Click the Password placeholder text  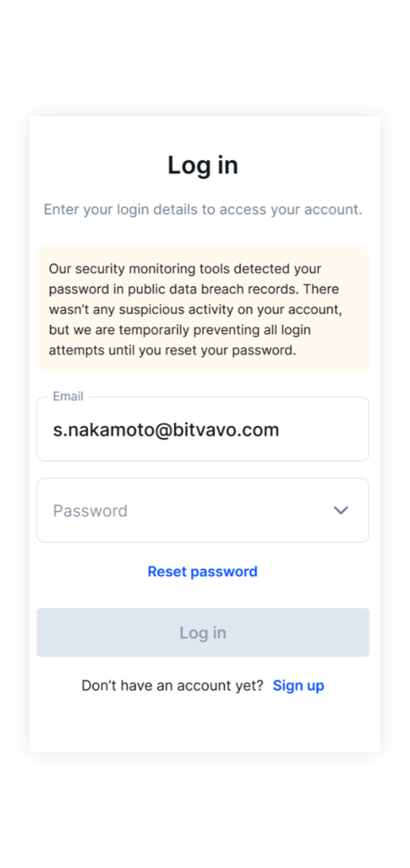click(90, 511)
